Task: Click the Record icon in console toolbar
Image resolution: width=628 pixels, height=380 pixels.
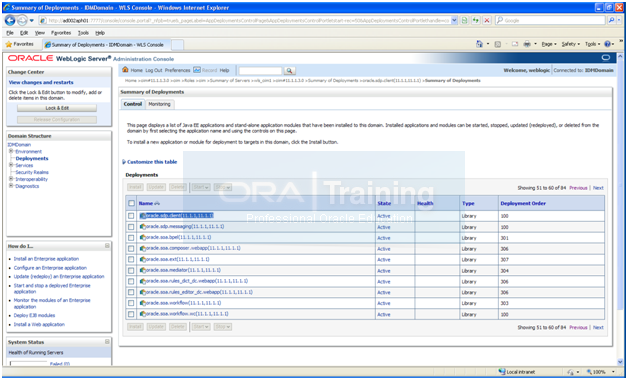Action: (x=197, y=70)
